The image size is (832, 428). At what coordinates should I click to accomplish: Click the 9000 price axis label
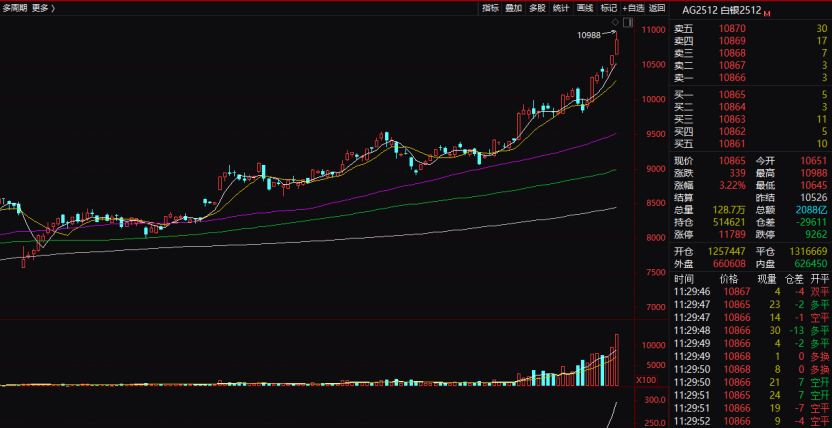tap(655, 169)
